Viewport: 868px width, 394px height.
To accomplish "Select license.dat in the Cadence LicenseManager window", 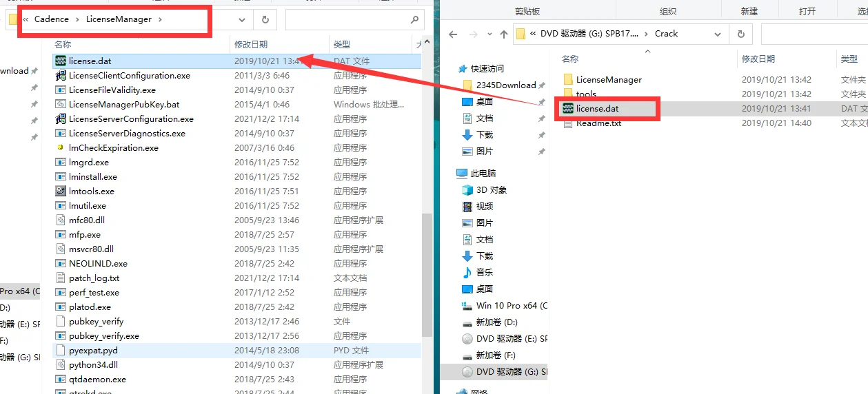I will click(x=236, y=61).
